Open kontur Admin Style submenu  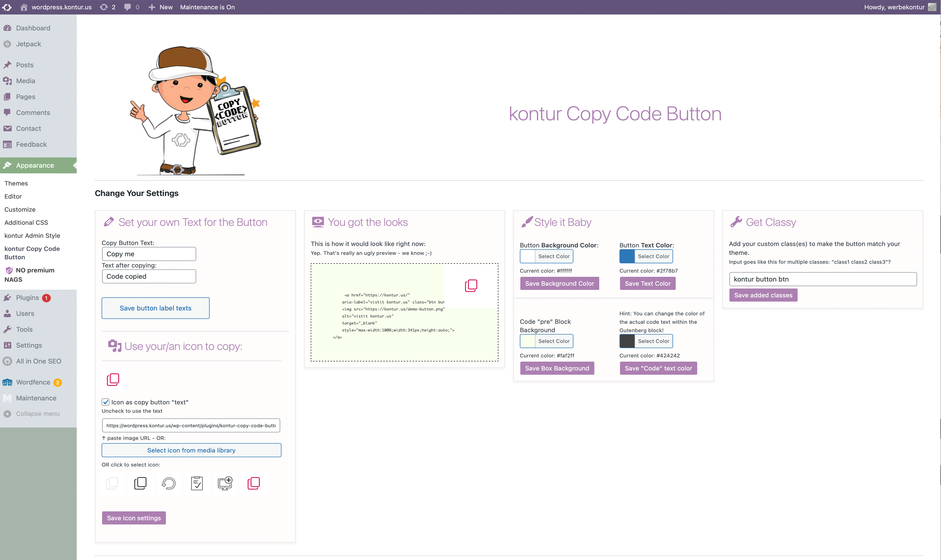(x=33, y=236)
